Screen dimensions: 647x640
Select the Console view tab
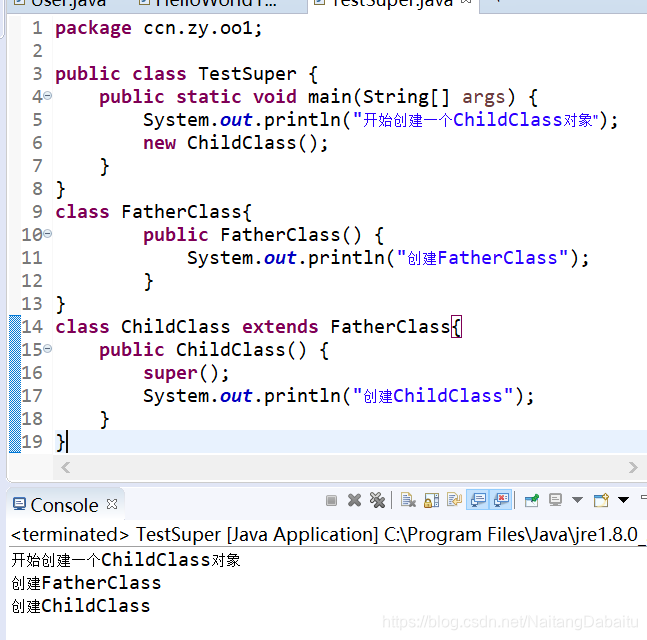(x=65, y=505)
